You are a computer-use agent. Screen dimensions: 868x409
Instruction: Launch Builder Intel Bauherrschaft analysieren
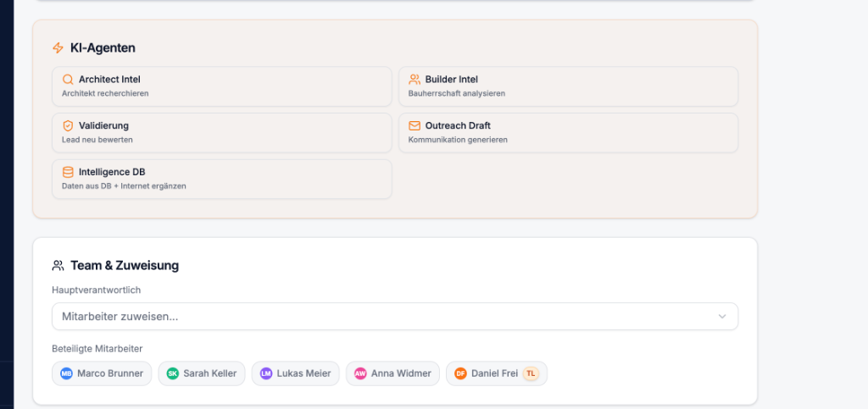[x=568, y=86]
